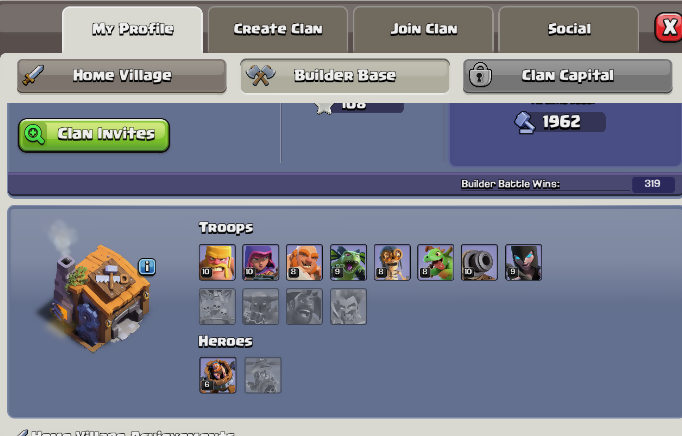
Task: Select the Cannon Cart troop icon
Action: pyautogui.click(x=479, y=262)
